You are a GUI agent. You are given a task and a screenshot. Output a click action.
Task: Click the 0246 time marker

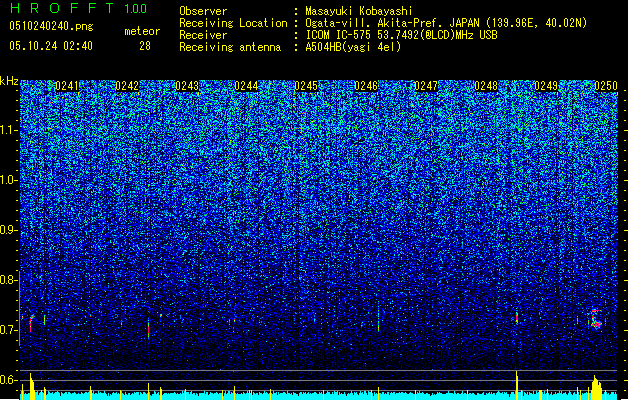tap(366, 86)
